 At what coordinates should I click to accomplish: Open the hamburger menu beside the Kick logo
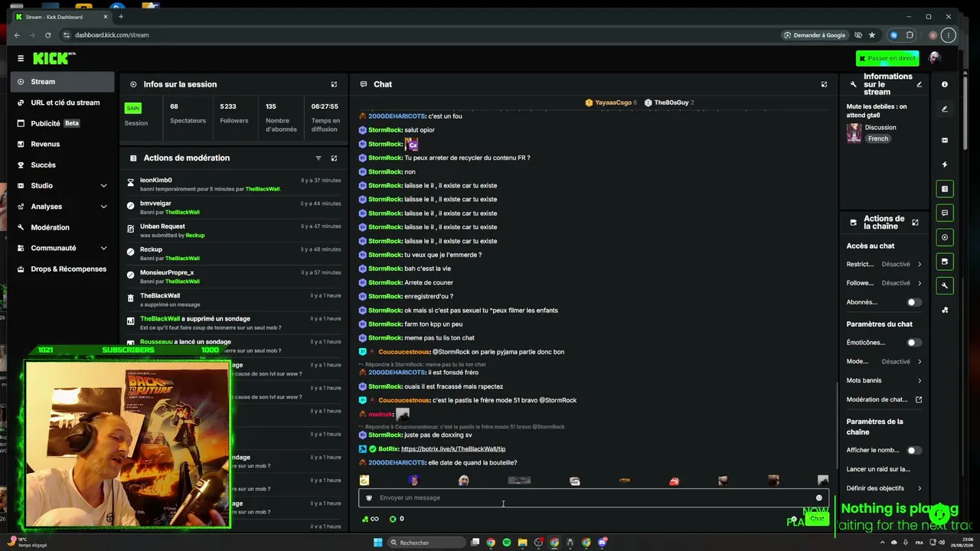click(21, 58)
